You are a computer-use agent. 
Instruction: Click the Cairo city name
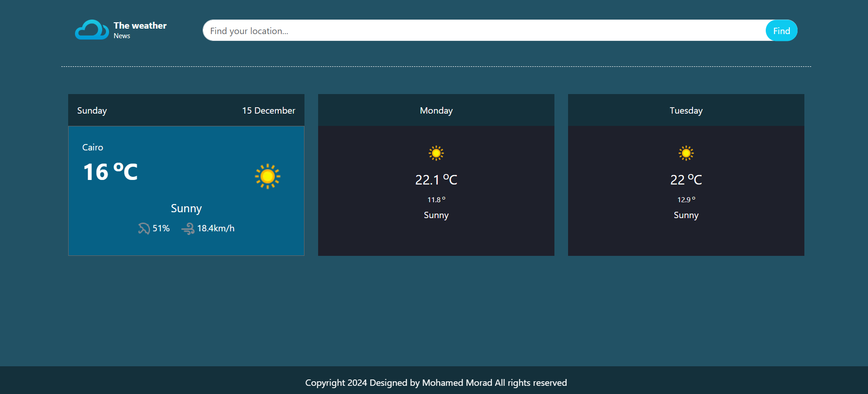pos(93,147)
